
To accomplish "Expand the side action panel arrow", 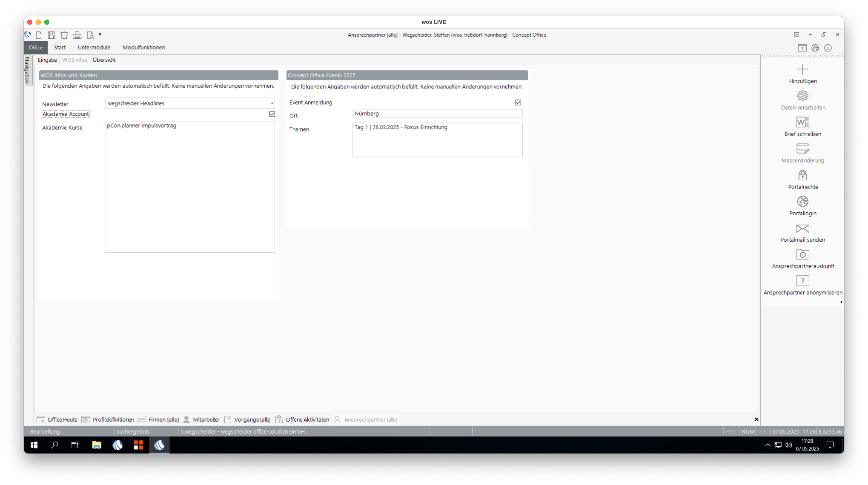I will coord(841,302).
